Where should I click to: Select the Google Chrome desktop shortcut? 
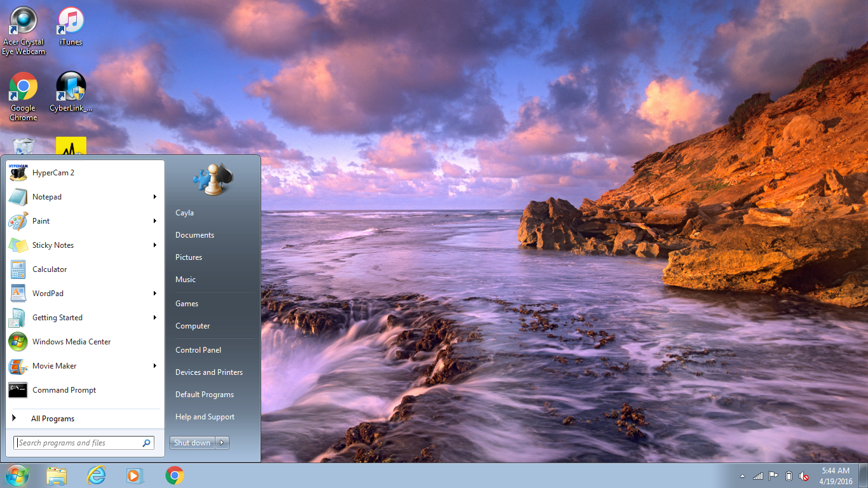[24, 97]
